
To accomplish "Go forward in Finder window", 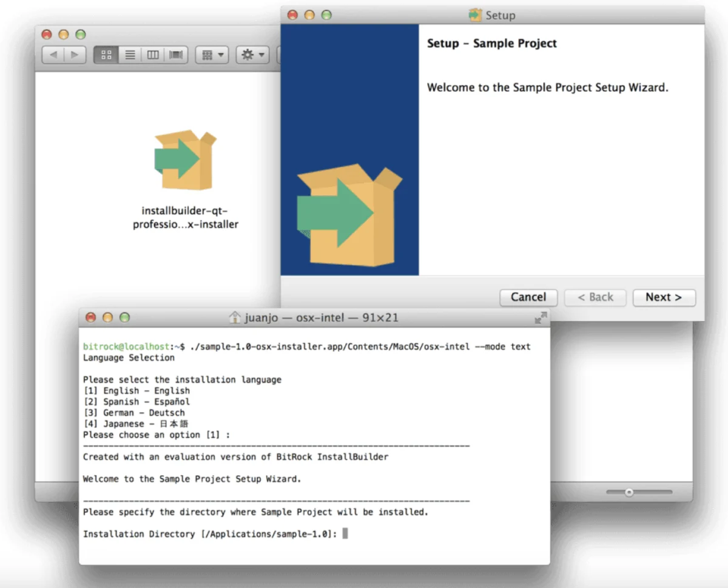I will (75, 55).
